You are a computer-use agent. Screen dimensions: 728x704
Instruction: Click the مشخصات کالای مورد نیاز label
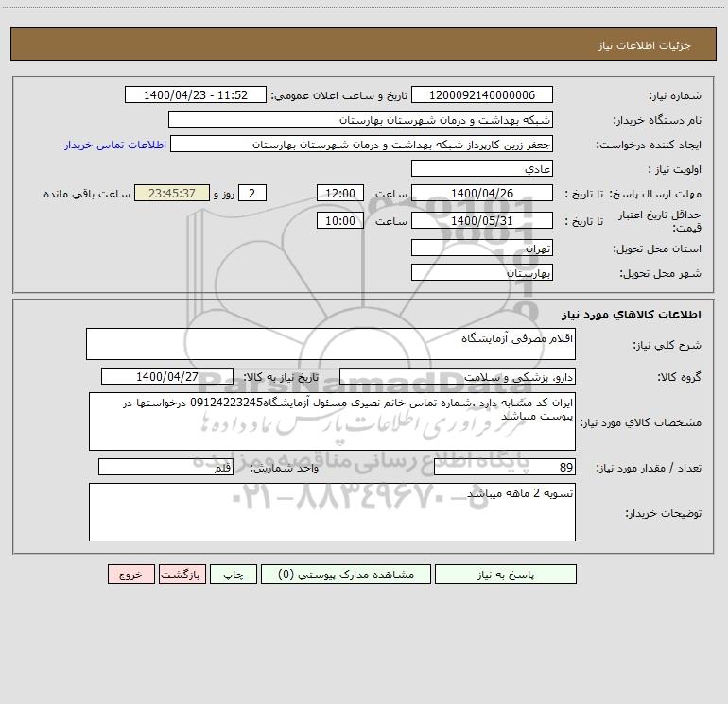pyautogui.click(x=641, y=422)
